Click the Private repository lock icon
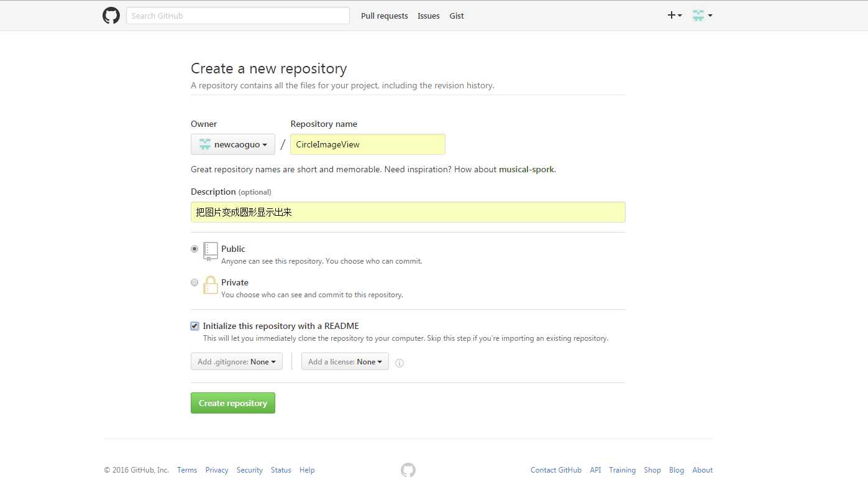 (x=211, y=285)
